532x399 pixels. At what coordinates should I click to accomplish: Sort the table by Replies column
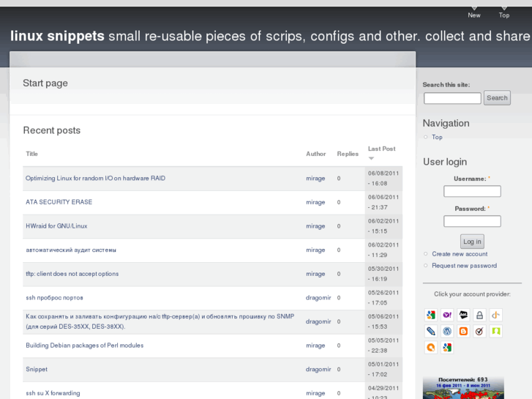coord(348,154)
